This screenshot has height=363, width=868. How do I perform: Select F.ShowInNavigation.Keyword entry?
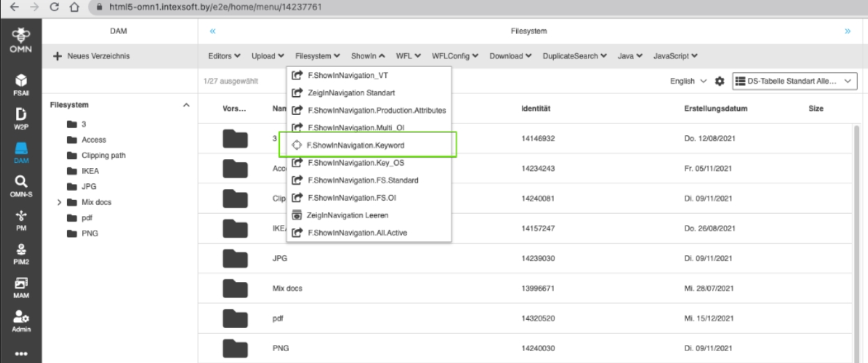pos(369,145)
